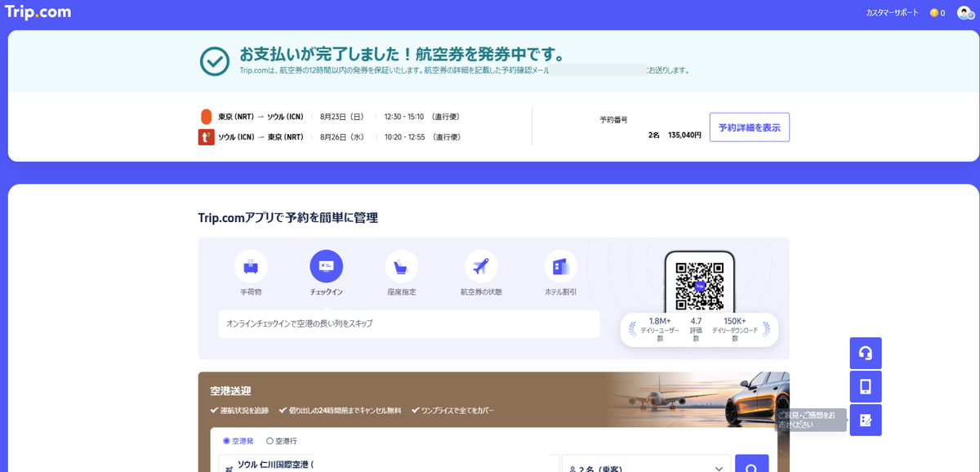This screenshot has width=980, height=472.
Task: Open the Trip Coins balance icon
Action: pos(934,13)
